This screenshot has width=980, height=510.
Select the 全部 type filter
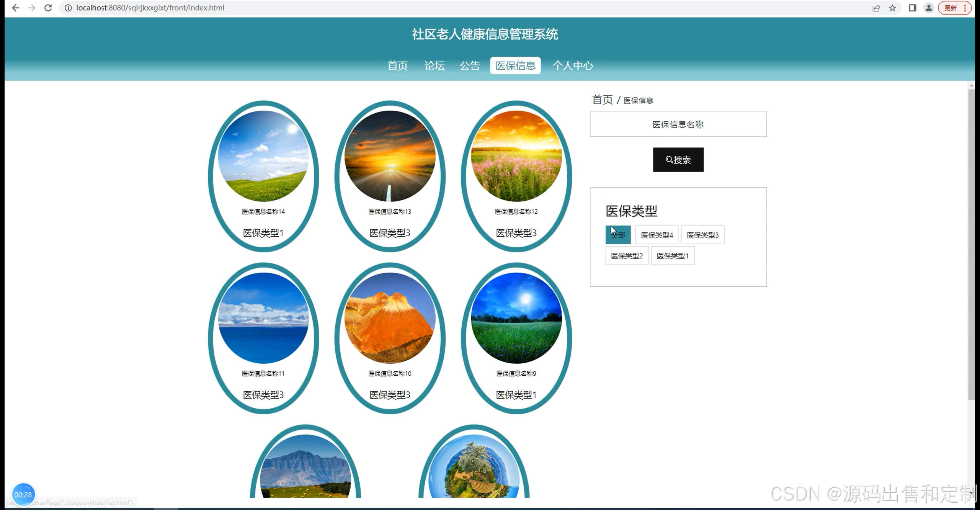pos(618,235)
